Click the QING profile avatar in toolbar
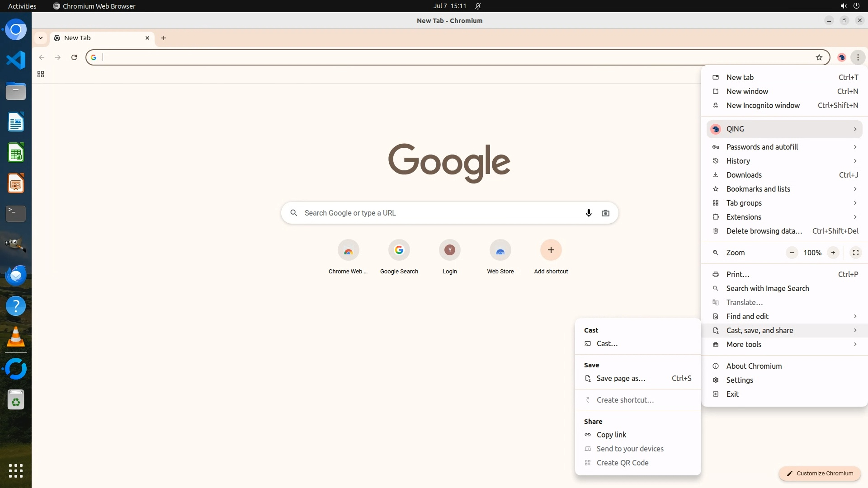This screenshot has height=488, width=868. [841, 57]
